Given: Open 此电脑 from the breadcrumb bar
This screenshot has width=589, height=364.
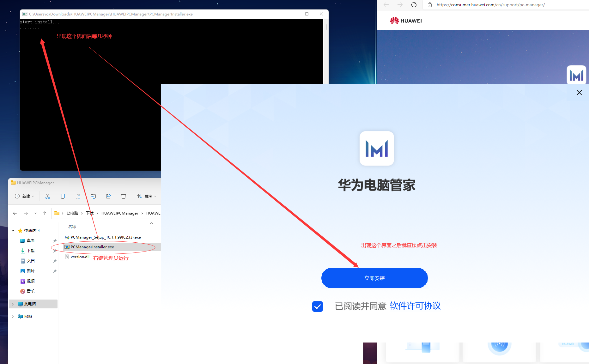Looking at the screenshot, I should [x=72, y=213].
